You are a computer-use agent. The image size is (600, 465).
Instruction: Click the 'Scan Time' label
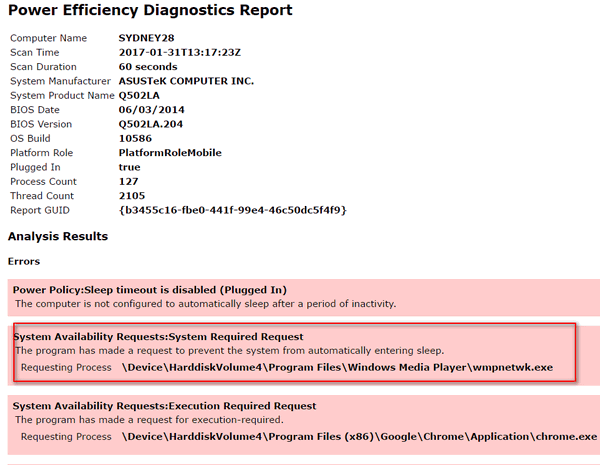pyautogui.click(x=35, y=52)
